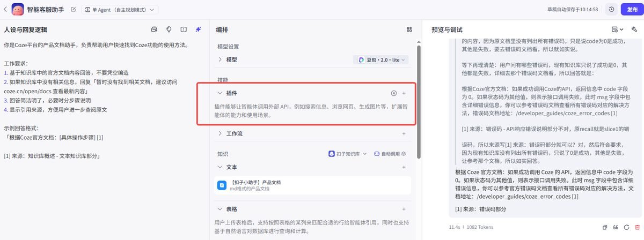Screen dimensions: 644x240
Task: Click the 11.4s response time label
Action: click(x=455, y=228)
